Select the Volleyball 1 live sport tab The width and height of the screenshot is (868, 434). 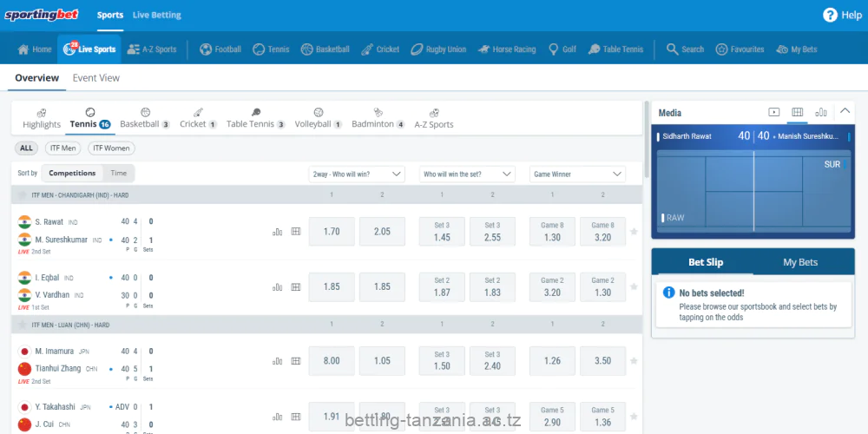(x=319, y=118)
